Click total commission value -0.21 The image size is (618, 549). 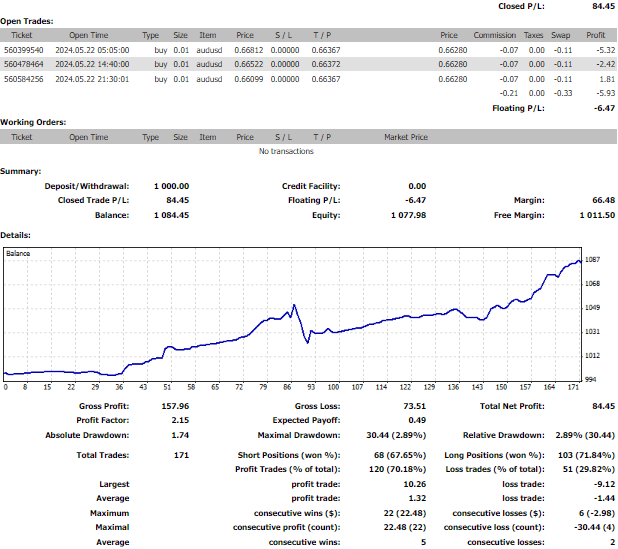click(x=509, y=93)
